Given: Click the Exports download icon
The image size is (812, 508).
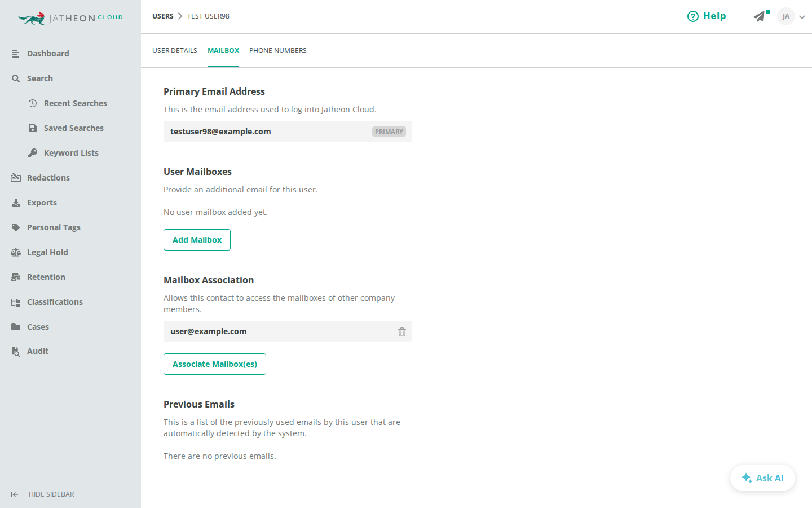Looking at the screenshot, I should [x=16, y=203].
